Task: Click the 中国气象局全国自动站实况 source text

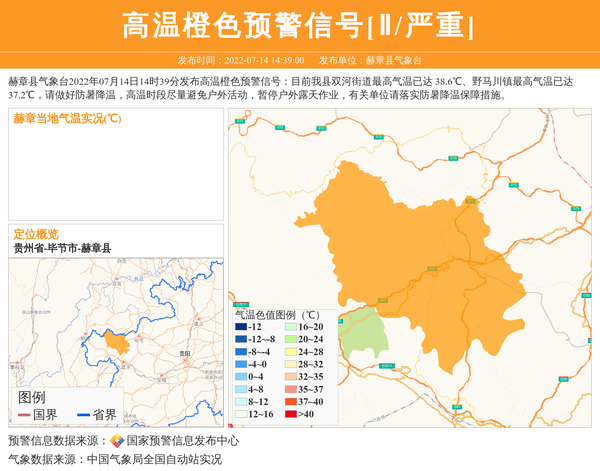Action: tap(154, 460)
